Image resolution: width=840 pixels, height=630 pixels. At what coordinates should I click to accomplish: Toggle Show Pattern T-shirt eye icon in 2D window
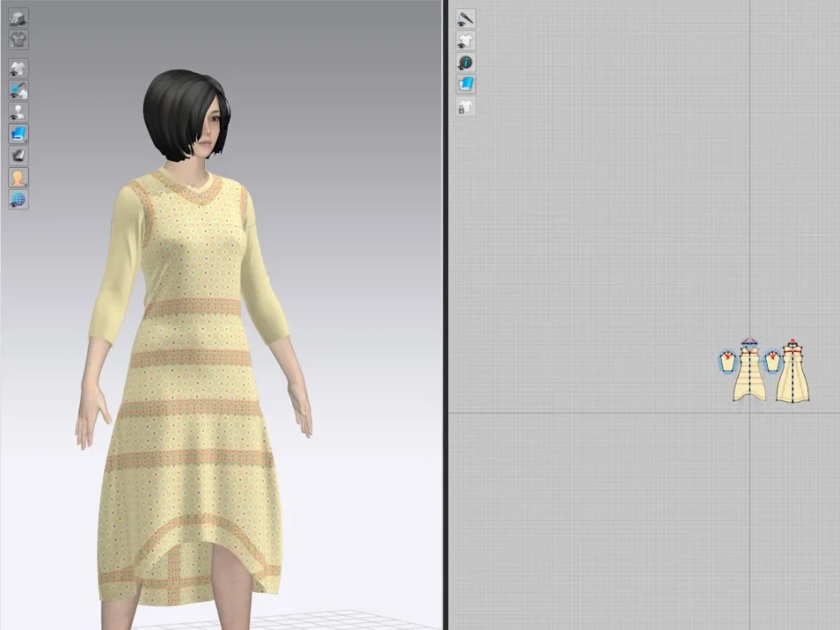(466, 40)
